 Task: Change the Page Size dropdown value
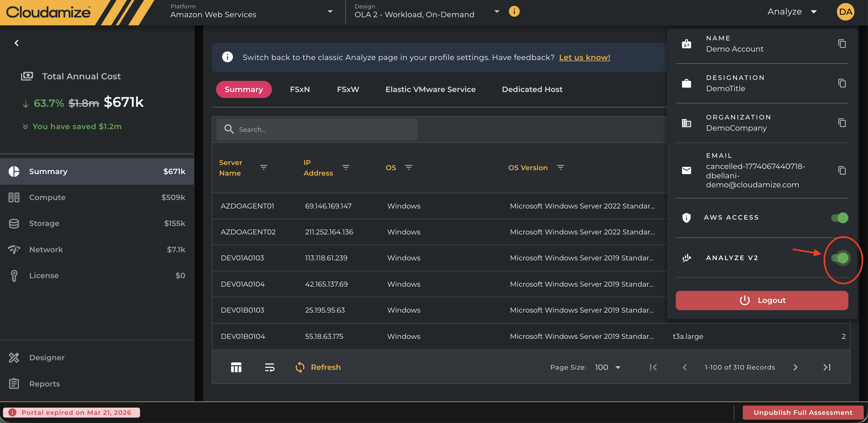click(x=607, y=367)
